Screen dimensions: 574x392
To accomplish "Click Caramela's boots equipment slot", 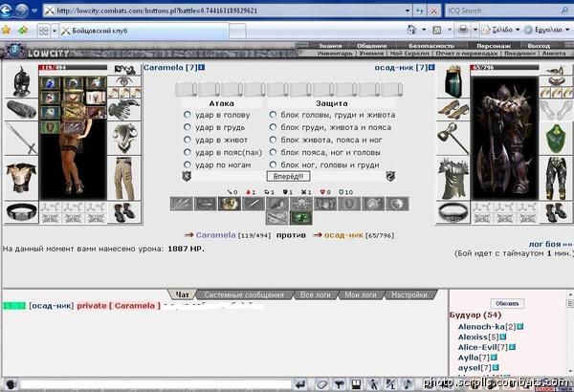I will click(124, 212).
